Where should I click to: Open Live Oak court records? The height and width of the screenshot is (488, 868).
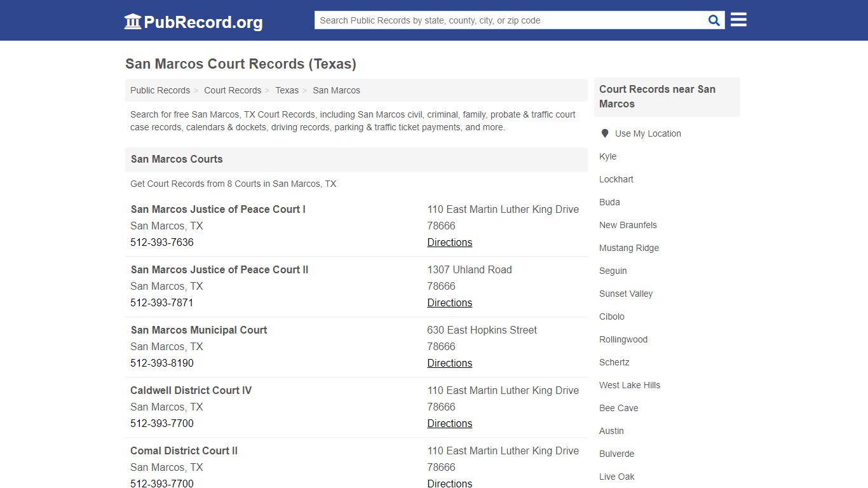click(x=616, y=477)
